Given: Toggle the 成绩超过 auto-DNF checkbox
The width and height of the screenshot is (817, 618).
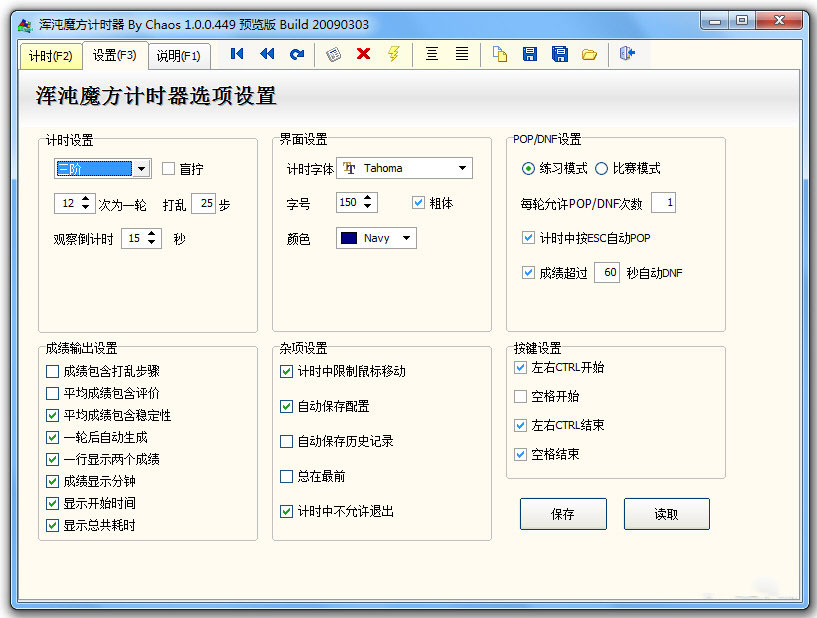Looking at the screenshot, I should coord(528,272).
